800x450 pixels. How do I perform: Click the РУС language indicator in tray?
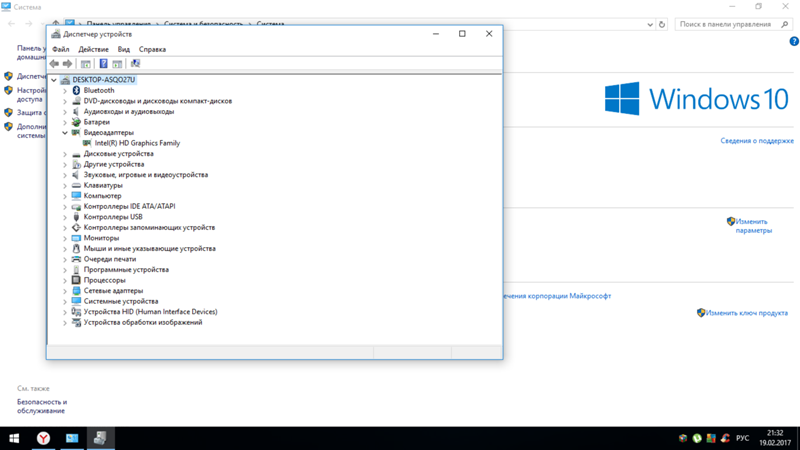click(x=742, y=438)
